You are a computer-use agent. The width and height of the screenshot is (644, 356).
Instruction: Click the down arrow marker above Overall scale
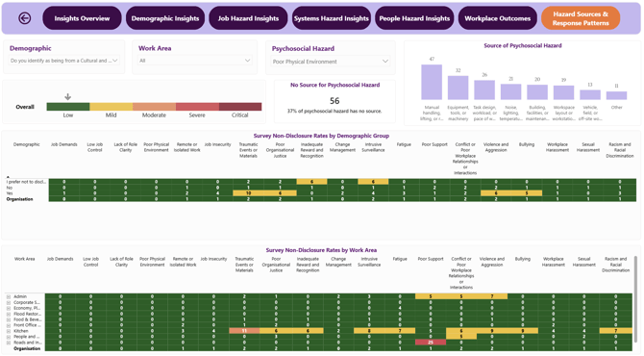[68, 97]
